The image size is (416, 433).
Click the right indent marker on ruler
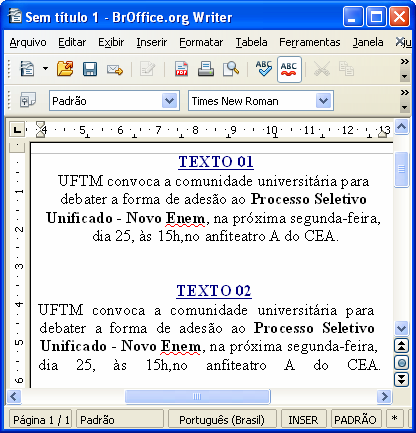pyautogui.click(x=383, y=133)
